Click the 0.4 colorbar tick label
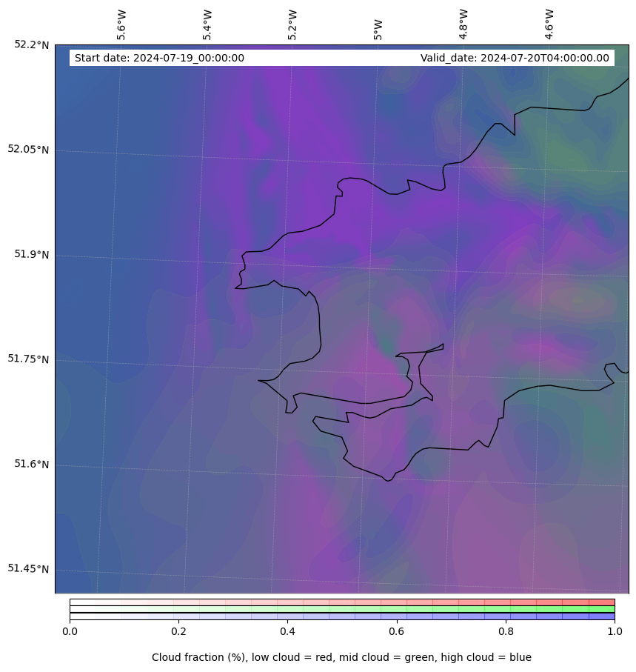Image resolution: width=636 pixels, height=672 pixels. [x=288, y=631]
